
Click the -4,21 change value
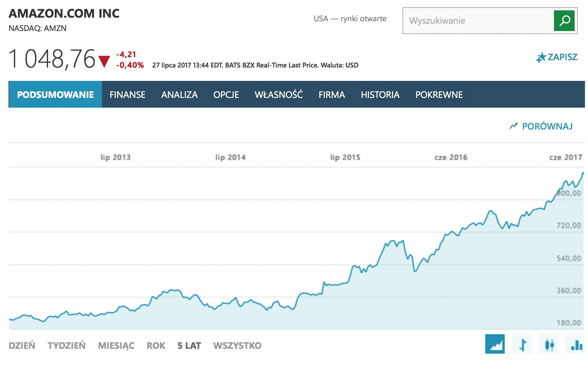[126, 54]
